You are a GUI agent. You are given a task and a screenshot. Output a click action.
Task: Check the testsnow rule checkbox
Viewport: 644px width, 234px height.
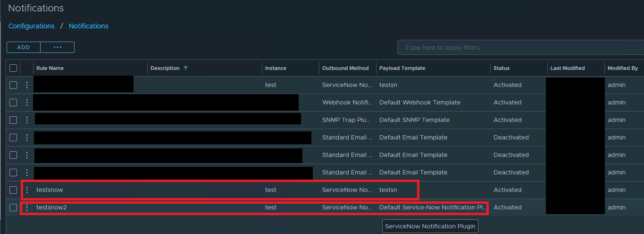coord(13,190)
